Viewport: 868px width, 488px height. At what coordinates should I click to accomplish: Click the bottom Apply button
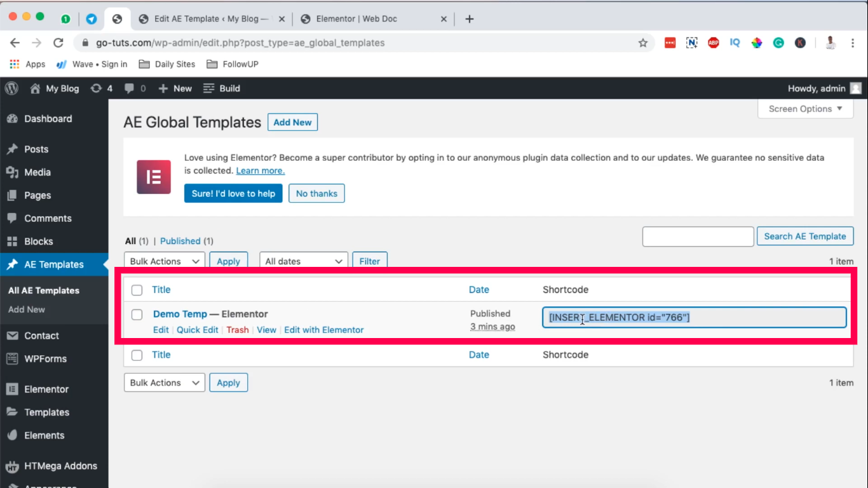[x=228, y=383]
